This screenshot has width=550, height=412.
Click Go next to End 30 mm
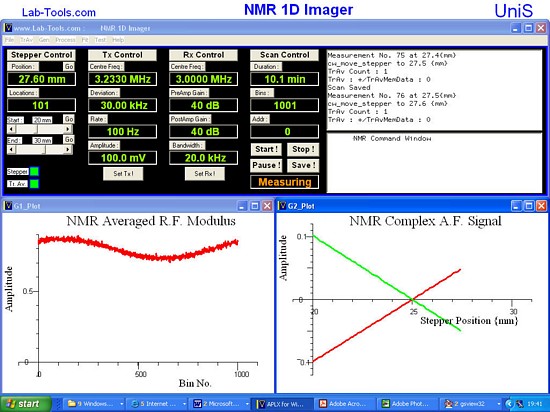69,140
